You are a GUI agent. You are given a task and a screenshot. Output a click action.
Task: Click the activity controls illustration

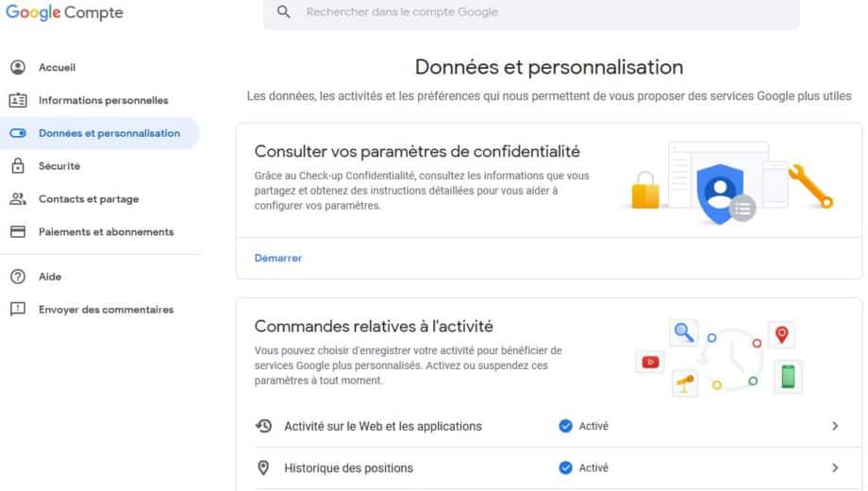(719, 357)
